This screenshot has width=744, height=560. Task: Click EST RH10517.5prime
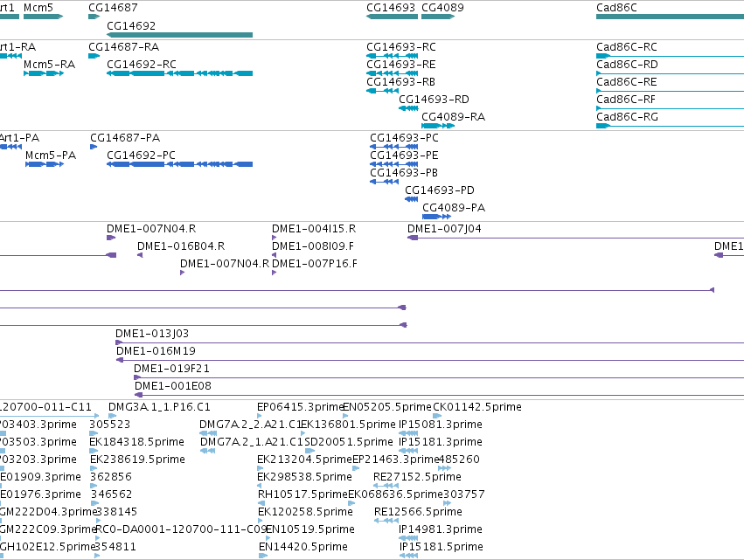coord(261,503)
